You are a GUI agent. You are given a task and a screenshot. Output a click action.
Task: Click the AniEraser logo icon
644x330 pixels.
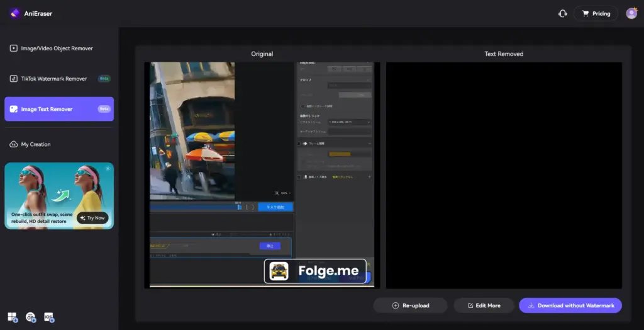(x=15, y=14)
